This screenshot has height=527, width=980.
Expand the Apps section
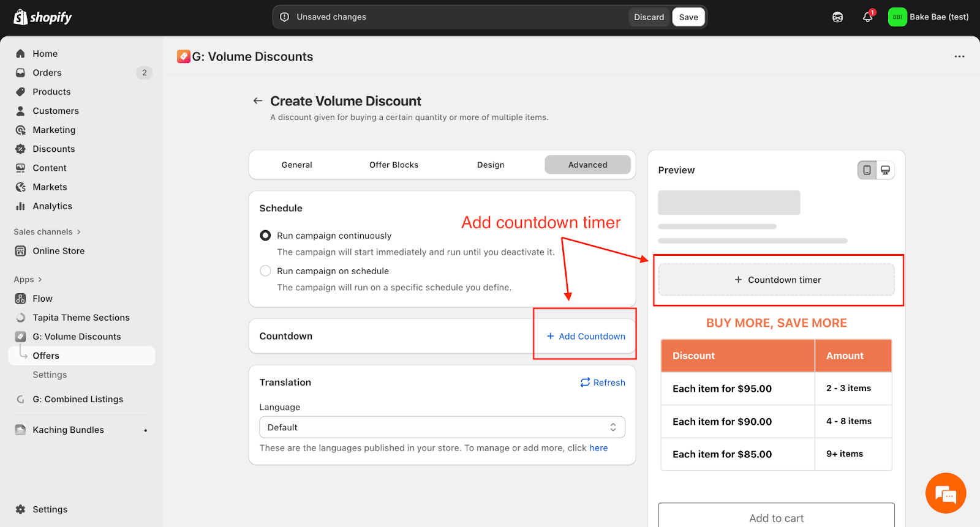(x=28, y=280)
